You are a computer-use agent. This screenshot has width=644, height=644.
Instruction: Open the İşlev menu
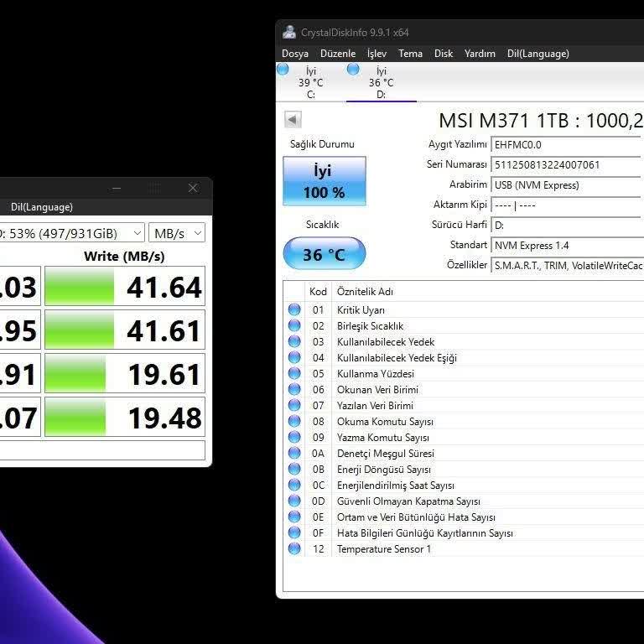pyautogui.click(x=377, y=54)
